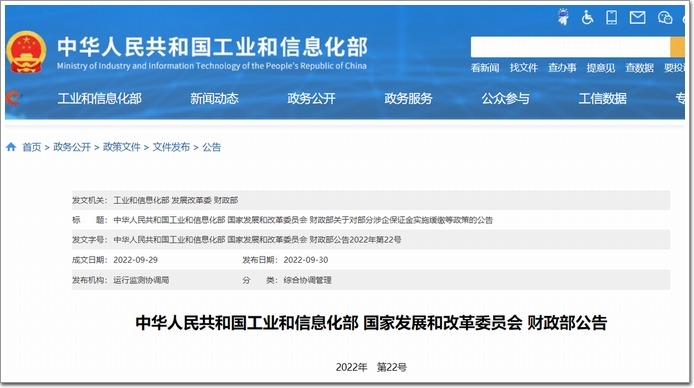Go to 政策文件 breadcrumb link

coord(121,147)
